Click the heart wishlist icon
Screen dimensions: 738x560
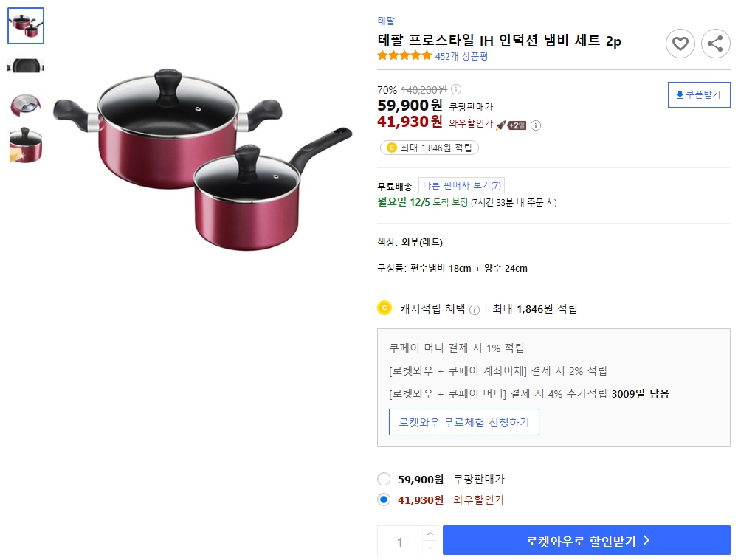tap(680, 44)
